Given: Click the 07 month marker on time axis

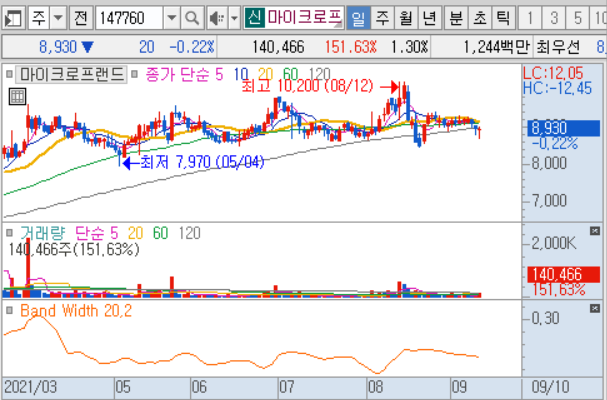Looking at the screenshot, I should click(287, 387).
